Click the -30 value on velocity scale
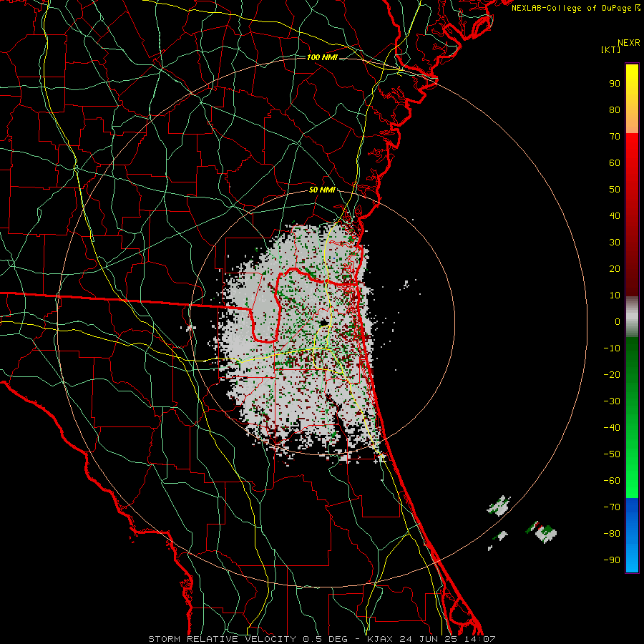 pos(612,401)
